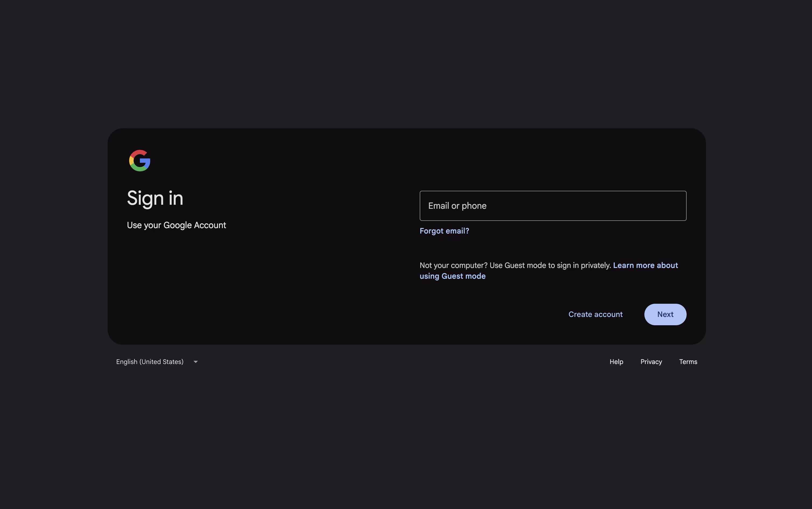Viewport: 812px width, 509px height.
Task: Click the 'Use your Google Account' text
Action: 176,225
